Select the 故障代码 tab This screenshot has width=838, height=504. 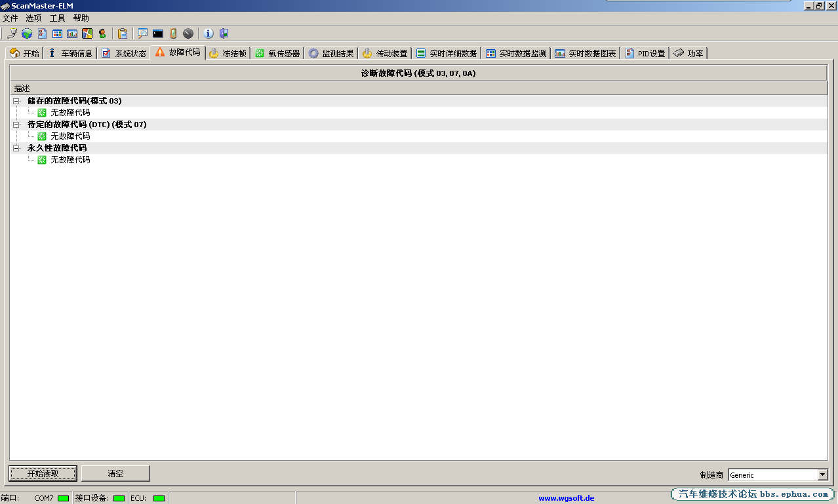pyautogui.click(x=178, y=52)
